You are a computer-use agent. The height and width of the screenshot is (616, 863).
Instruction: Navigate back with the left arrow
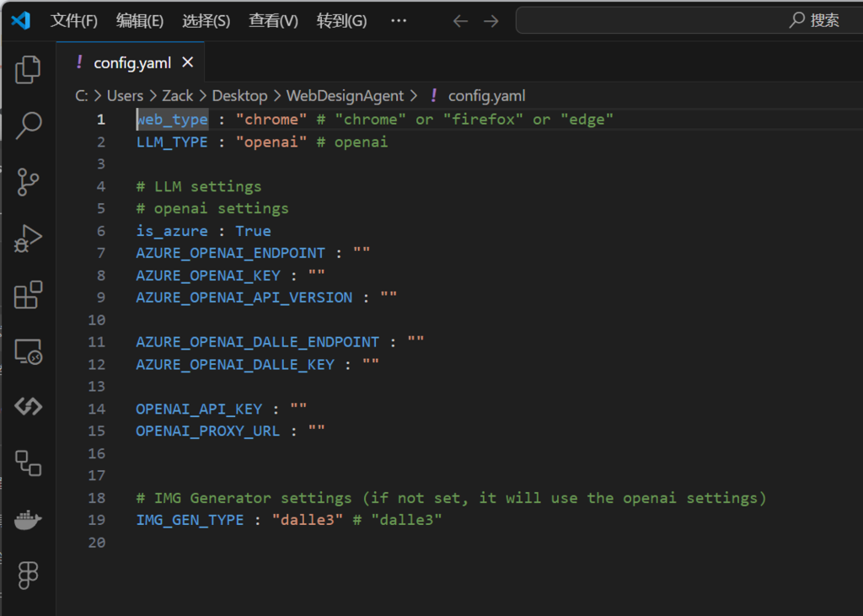pos(460,21)
